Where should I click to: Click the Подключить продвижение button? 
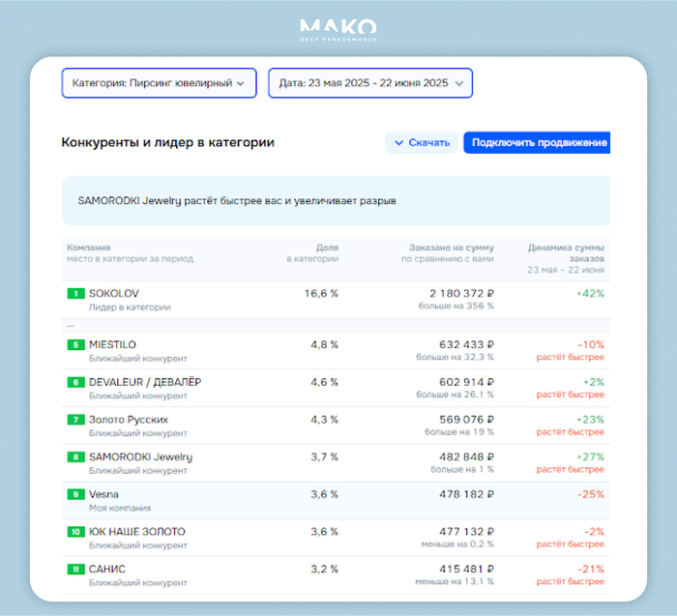[537, 143]
